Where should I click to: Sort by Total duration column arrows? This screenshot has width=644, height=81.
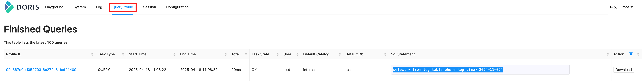tap(246, 54)
